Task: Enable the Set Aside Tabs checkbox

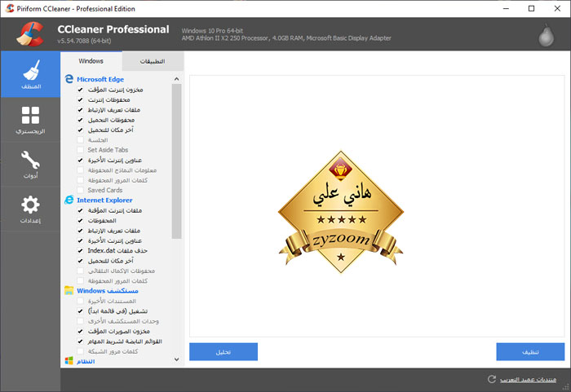Action: click(81, 150)
